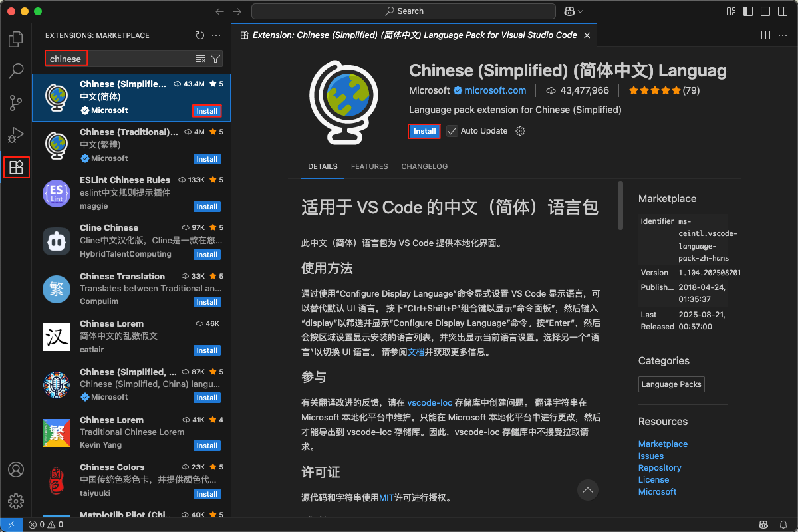Click scroll-to-top arrow button on details page
Image resolution: width=798 pixels, height=532 pixels.
point(587,490)
